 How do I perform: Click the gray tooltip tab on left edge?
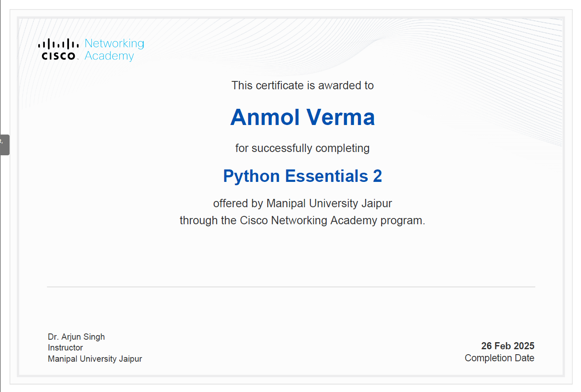(5, 145)
